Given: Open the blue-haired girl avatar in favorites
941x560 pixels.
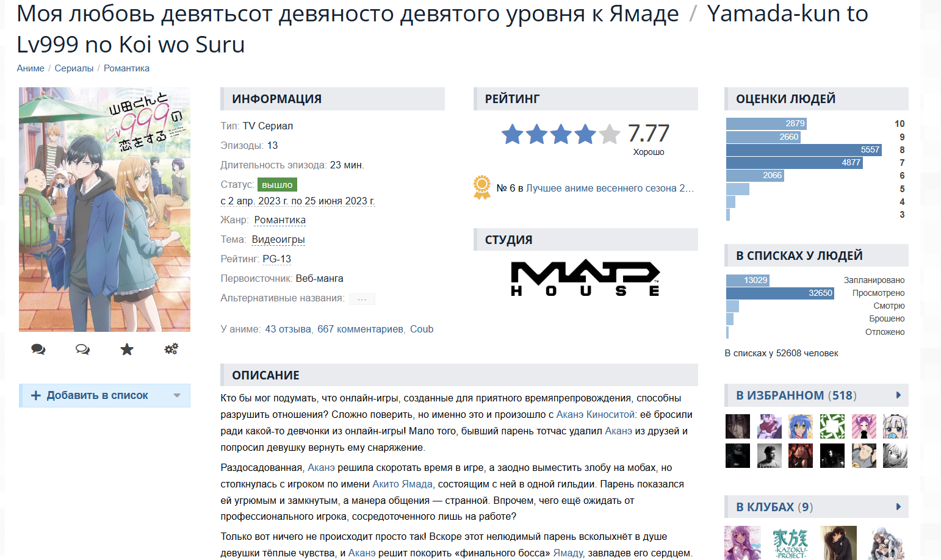Looking at the screenshot, I should pos(801,426).
